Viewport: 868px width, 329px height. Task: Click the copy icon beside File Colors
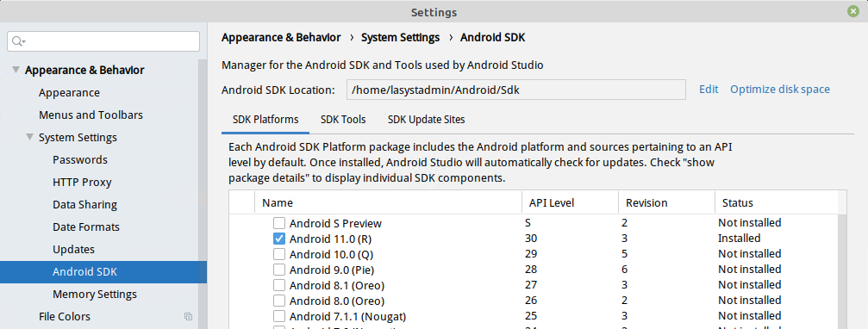click(188, 317)
